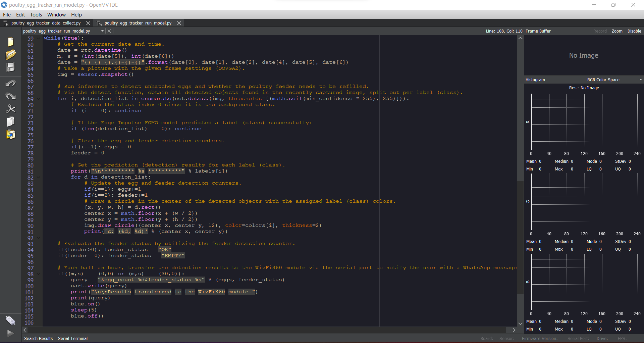Click the New File icon
Viewport: 644px width, 343px height.
coord(10,42)
